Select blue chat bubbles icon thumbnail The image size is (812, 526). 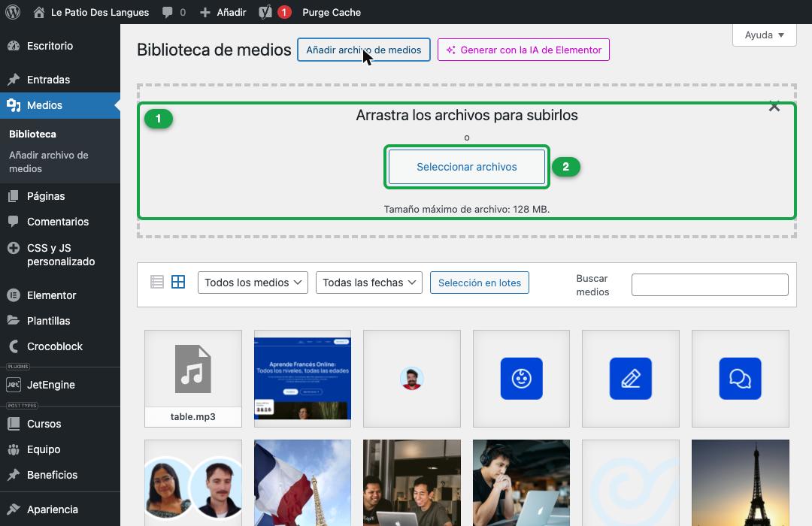(741, 379)
